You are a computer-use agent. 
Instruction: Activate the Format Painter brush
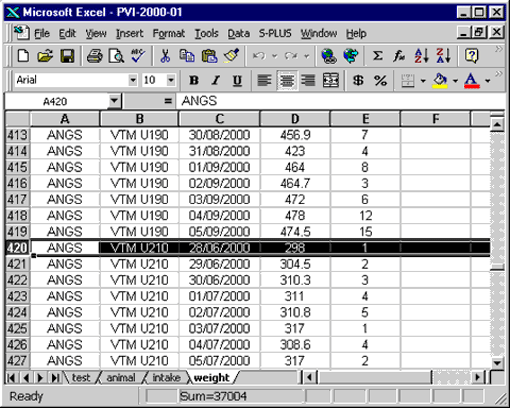[x=231, y=56]
